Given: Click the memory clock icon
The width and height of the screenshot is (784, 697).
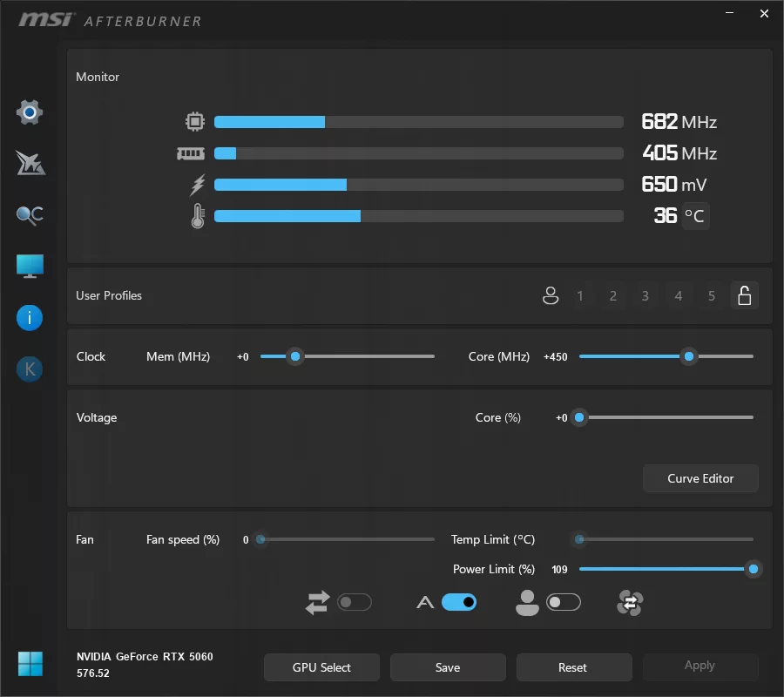Looking at the screenshot, I should click(191, 153).
